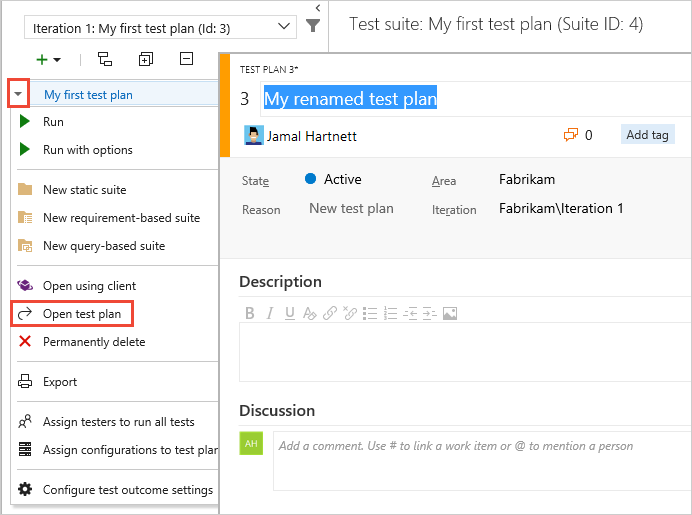Toggle the My first test plan menu arrow

(x=19, y=95)
